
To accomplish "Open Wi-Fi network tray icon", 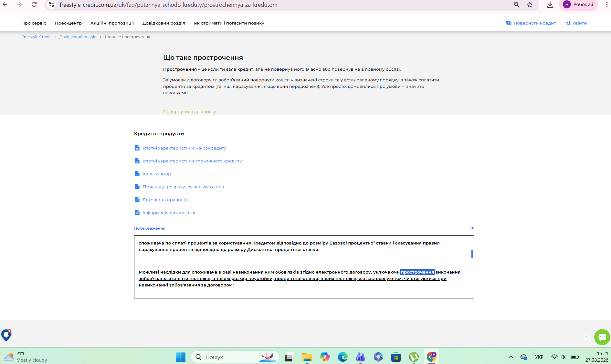I will pyautogui.click(x=554, y=357).
